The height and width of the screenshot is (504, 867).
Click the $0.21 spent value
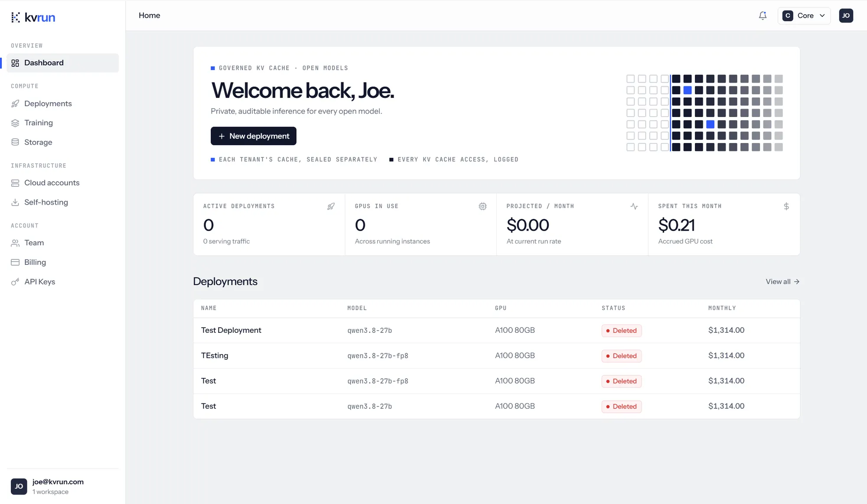(676, 225)
